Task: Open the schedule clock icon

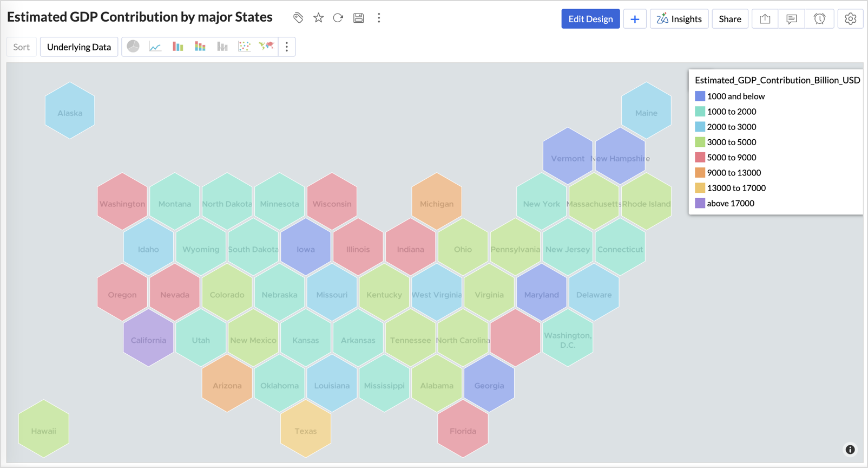Action: coord(819,19)
